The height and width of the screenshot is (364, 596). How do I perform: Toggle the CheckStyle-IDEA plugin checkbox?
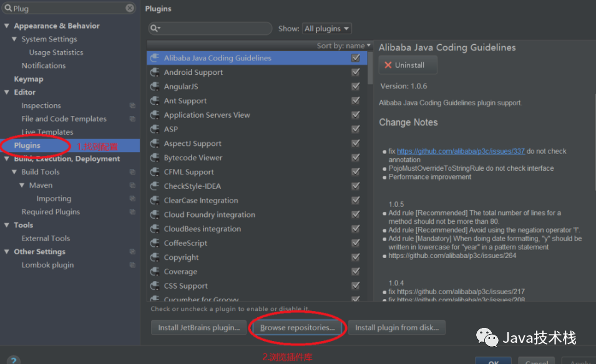point(356,186)
